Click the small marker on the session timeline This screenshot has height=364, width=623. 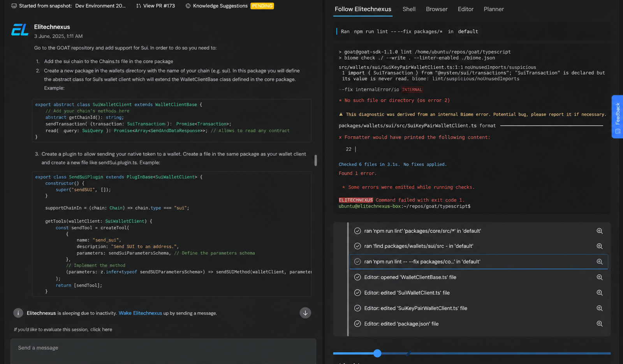click(408, 353)
